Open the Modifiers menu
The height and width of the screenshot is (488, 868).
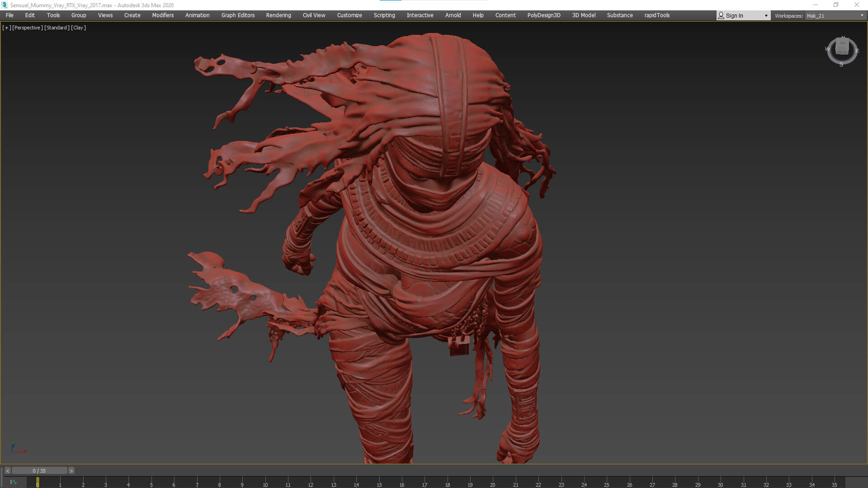(163, 15)
